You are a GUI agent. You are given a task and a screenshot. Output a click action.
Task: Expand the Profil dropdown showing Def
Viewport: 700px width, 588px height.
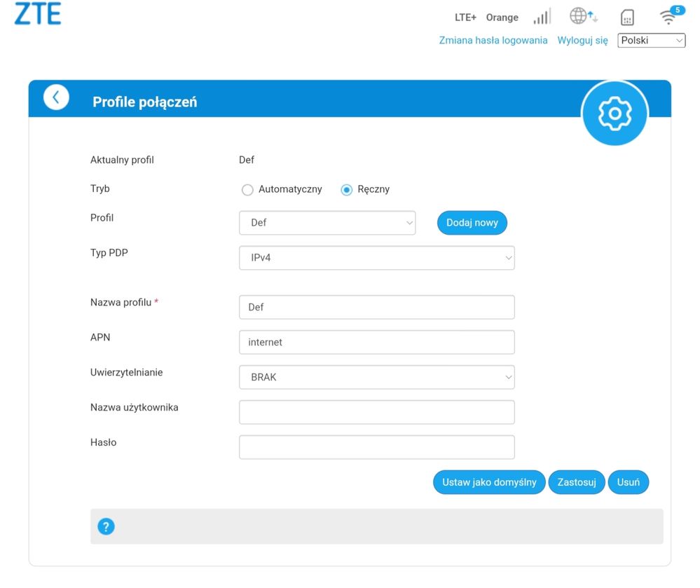[327, 223]
